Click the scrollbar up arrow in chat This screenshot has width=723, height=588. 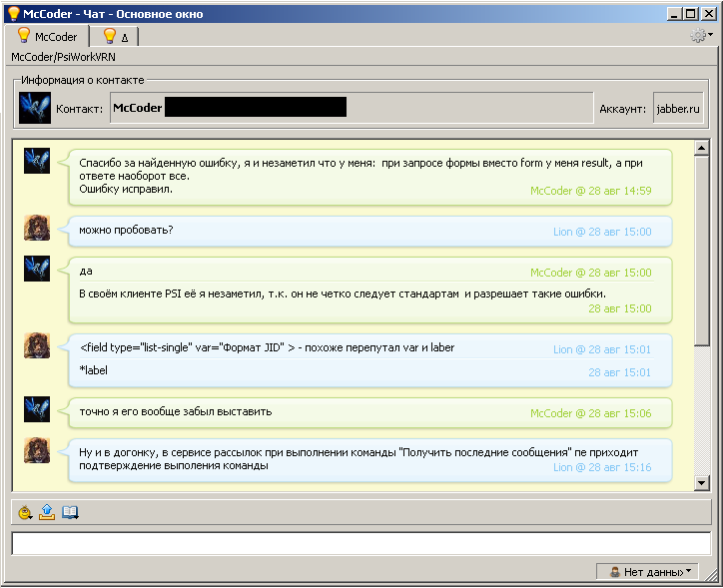[701, 149]
